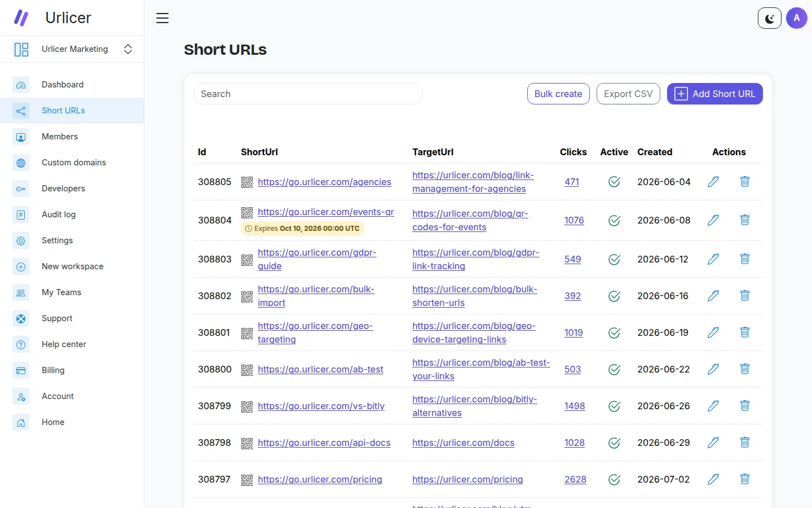This screenshot has width=812, height=508.
Task: Show QR code for the events-qr link
Action: tap(247, 212)
